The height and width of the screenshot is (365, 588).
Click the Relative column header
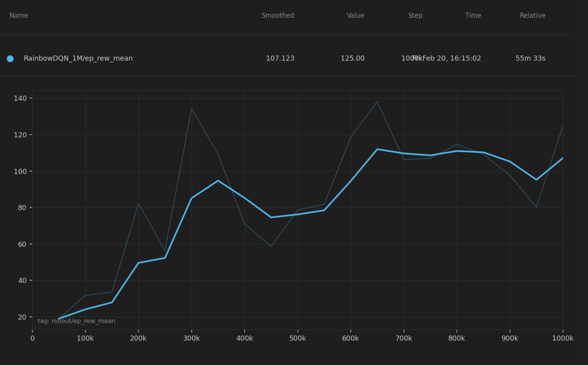tap(532, 15)
